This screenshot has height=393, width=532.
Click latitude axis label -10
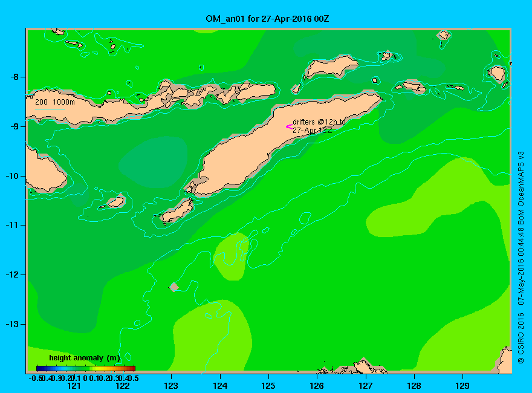tap(12, 176)
